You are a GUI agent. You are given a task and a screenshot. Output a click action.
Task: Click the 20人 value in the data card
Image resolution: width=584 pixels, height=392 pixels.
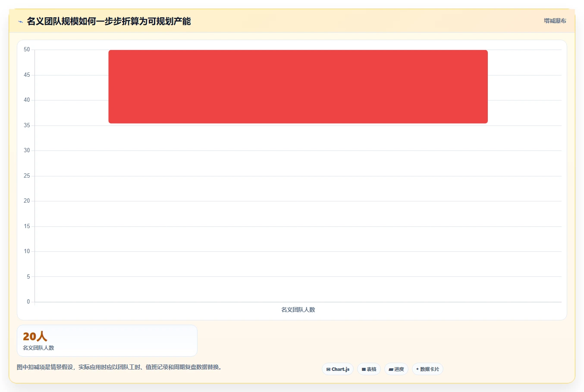click(35, 336)
